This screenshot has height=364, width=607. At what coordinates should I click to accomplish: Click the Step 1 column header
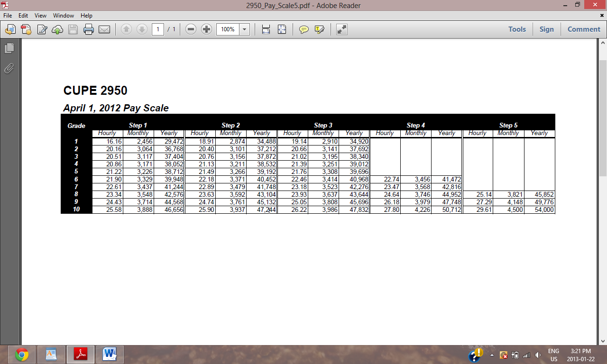point(138,125)
